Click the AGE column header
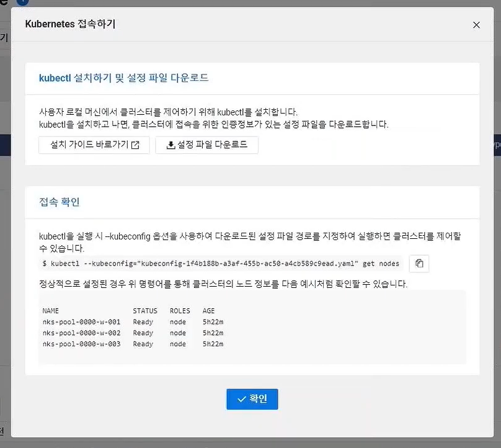 tap(208, 311)
